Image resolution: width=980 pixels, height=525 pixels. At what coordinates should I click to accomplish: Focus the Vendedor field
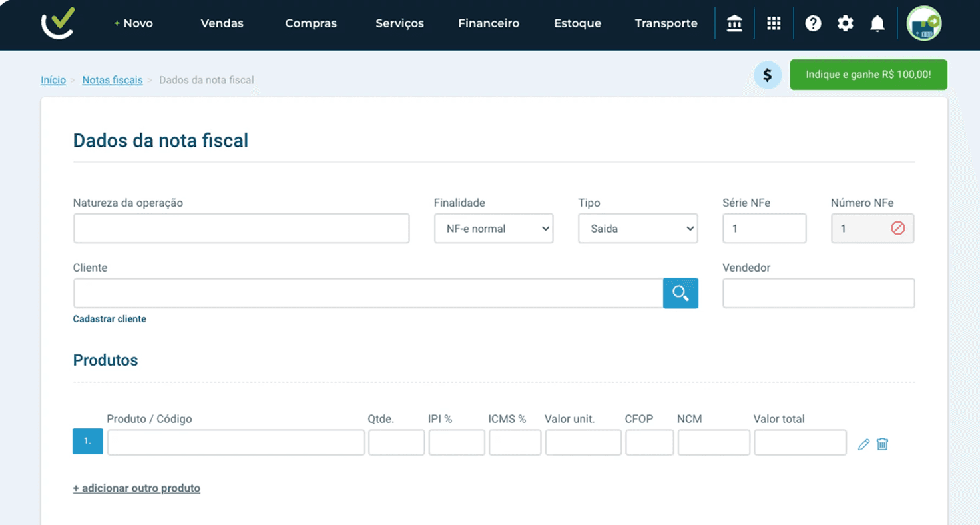pos(819,293)
